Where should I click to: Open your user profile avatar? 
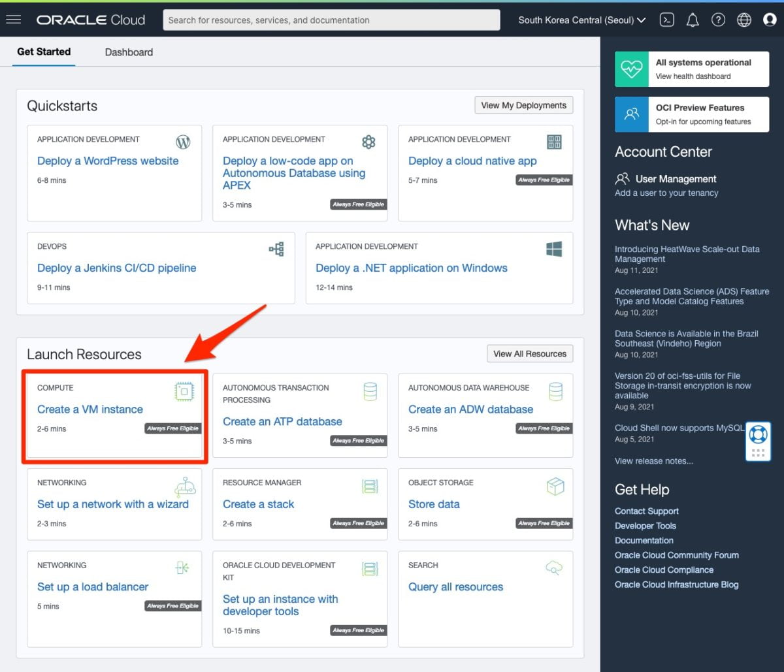coord(768,20)
